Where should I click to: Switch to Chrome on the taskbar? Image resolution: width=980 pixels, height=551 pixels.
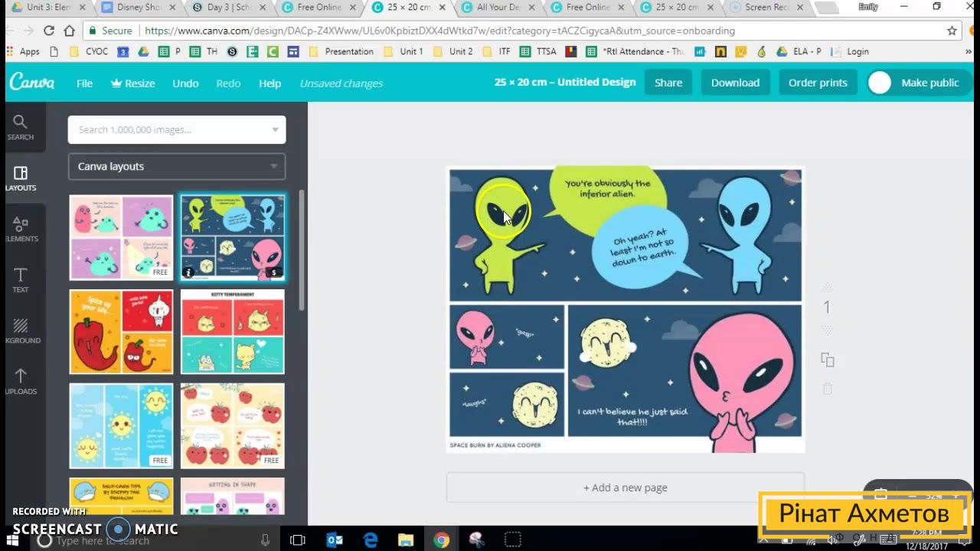click(442, 540)
